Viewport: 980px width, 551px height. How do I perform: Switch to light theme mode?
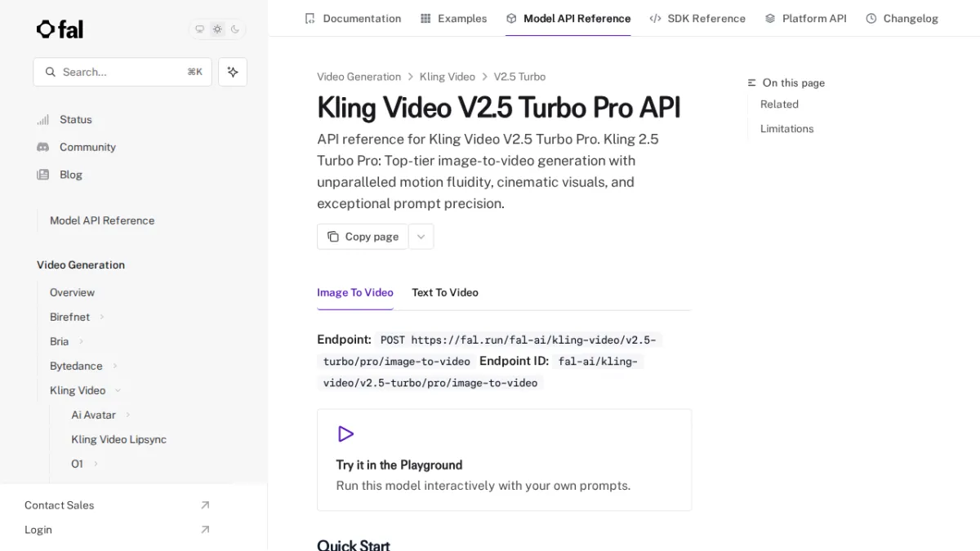217,29
